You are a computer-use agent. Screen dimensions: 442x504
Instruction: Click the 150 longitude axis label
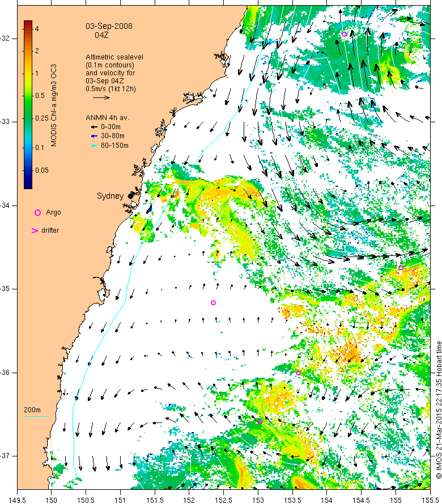click(x=51, y=501)
